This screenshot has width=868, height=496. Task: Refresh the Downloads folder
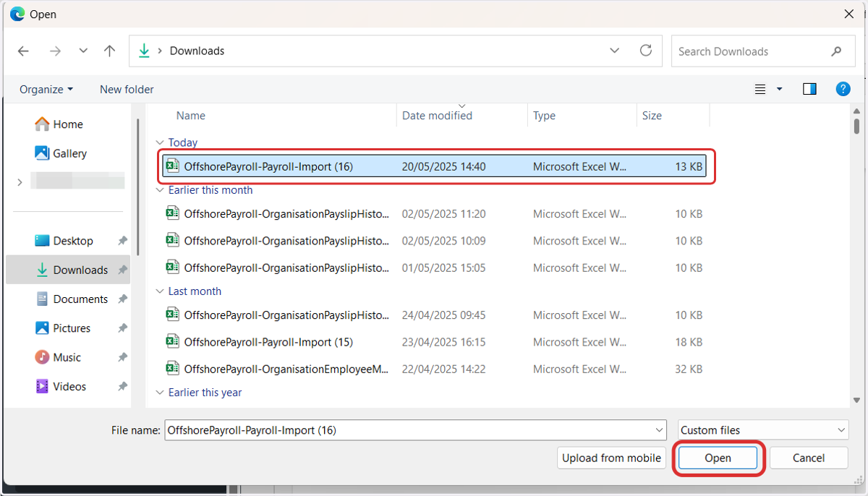(x=646, y=51)
